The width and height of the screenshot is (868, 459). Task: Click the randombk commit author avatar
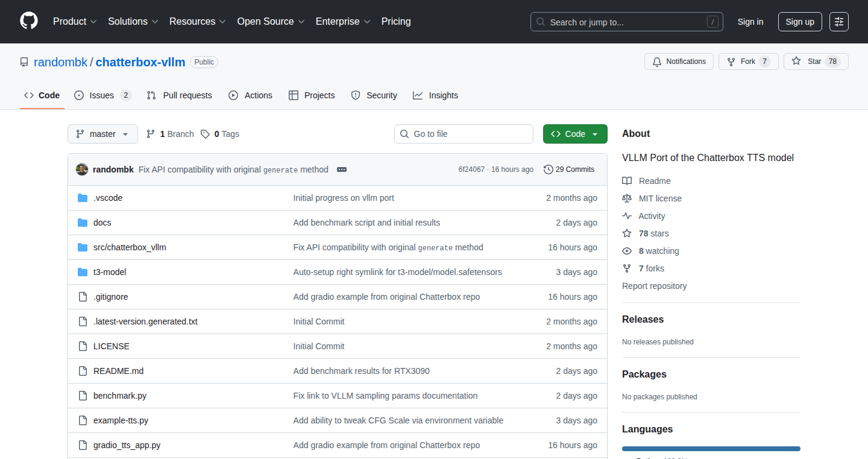pyautogui.click(x=82, y=169)
